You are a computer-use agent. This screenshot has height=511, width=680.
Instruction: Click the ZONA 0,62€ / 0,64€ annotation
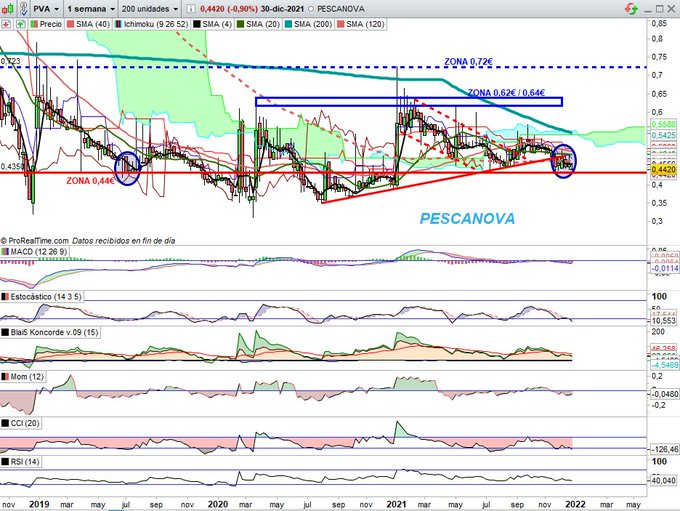[x=506, y=92]
